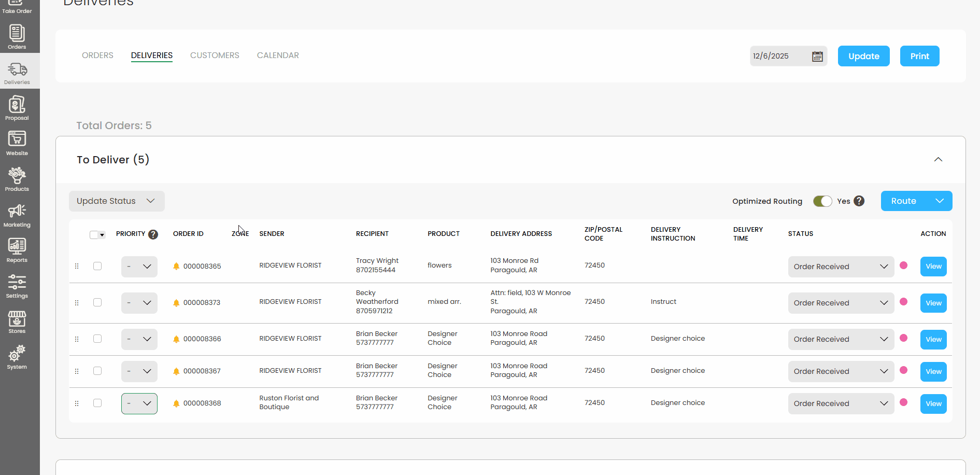This screenshot has height=475, width=980.
Task: Click the pink status dot for order 000008367
Action: (903, 370)
